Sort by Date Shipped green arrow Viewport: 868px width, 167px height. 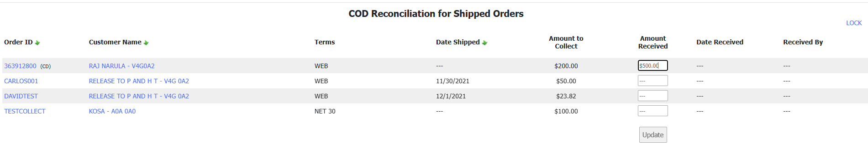pyautogui.click(x=484, y=43)
